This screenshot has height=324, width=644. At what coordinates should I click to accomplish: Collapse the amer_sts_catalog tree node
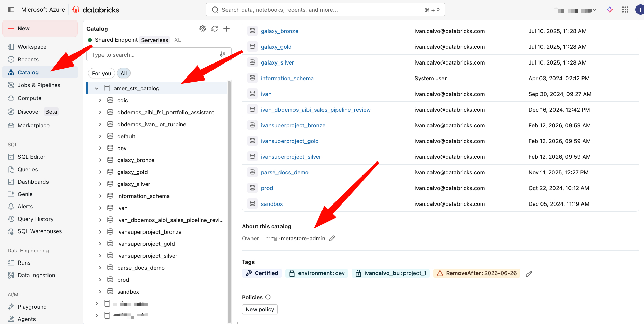click(x=97, y=88)
